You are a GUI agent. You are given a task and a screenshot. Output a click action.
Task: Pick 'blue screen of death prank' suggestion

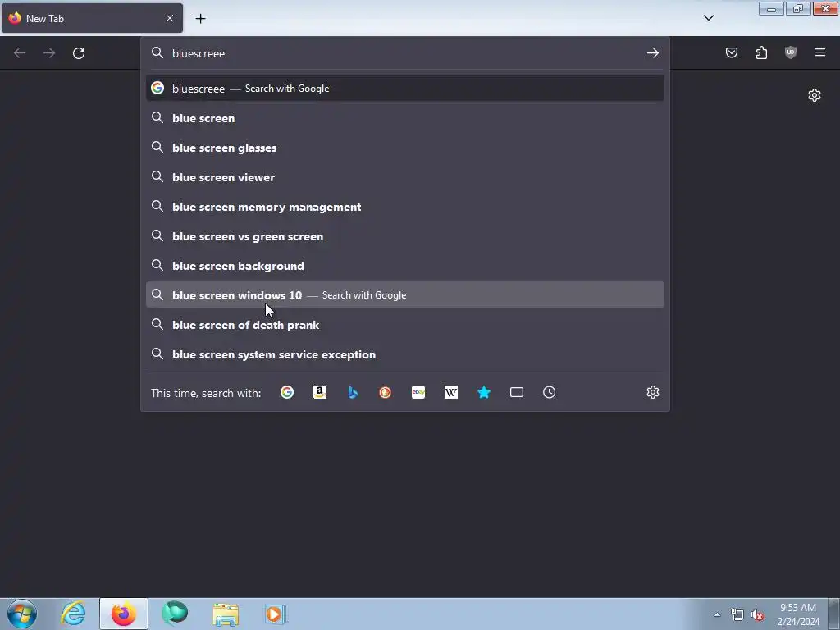coord(405,325)
